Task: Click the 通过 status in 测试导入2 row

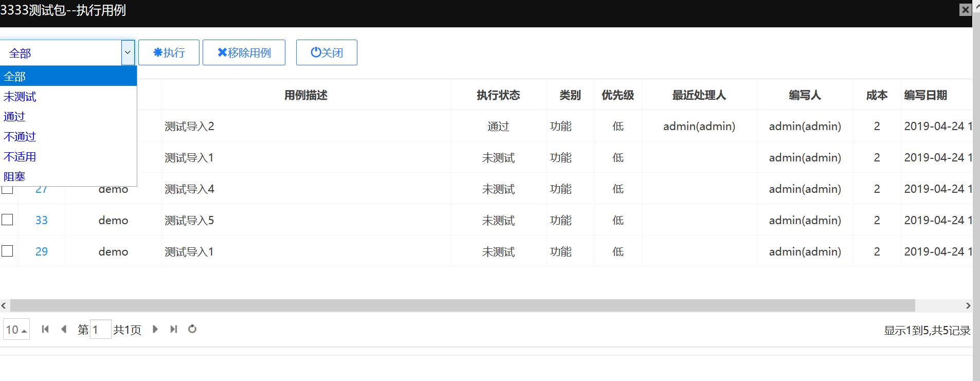Action: pos(498,126)
